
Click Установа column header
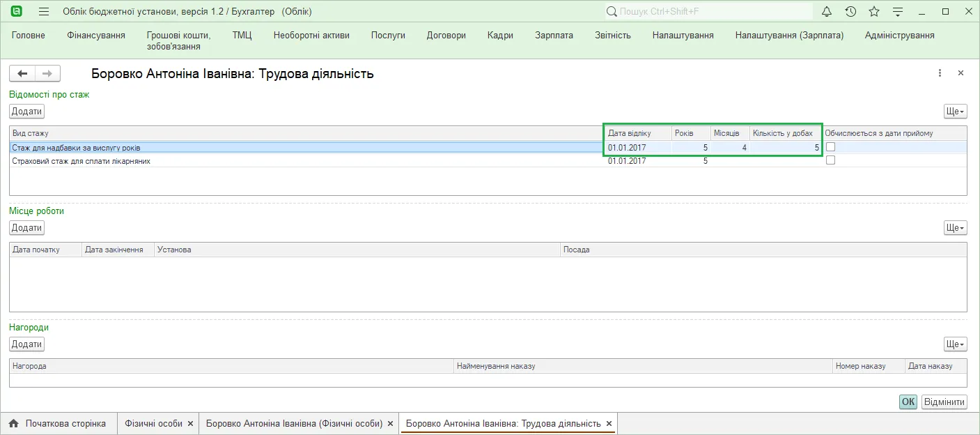click(x=357, y=250)
